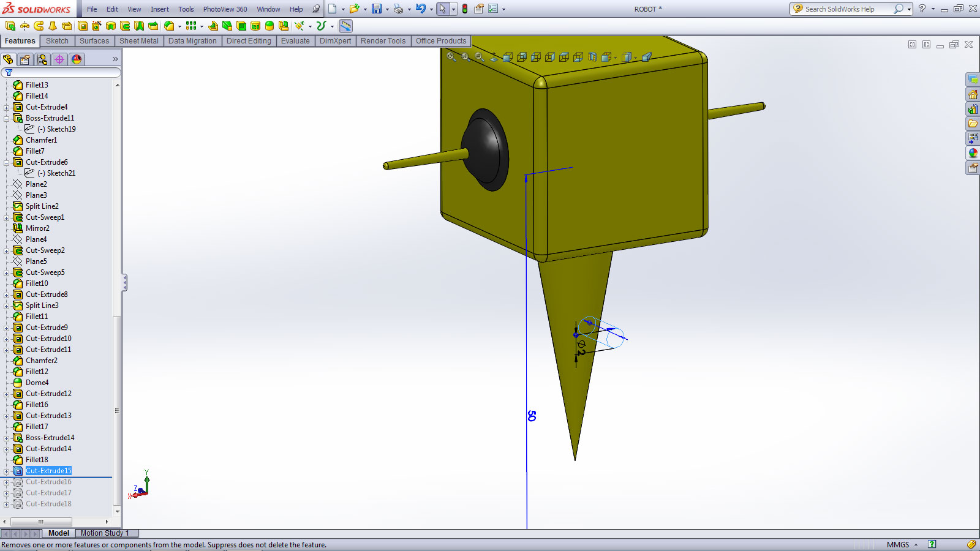Switch to the PropertyManager tab
980x551 pixels.
tap(24, 59)
